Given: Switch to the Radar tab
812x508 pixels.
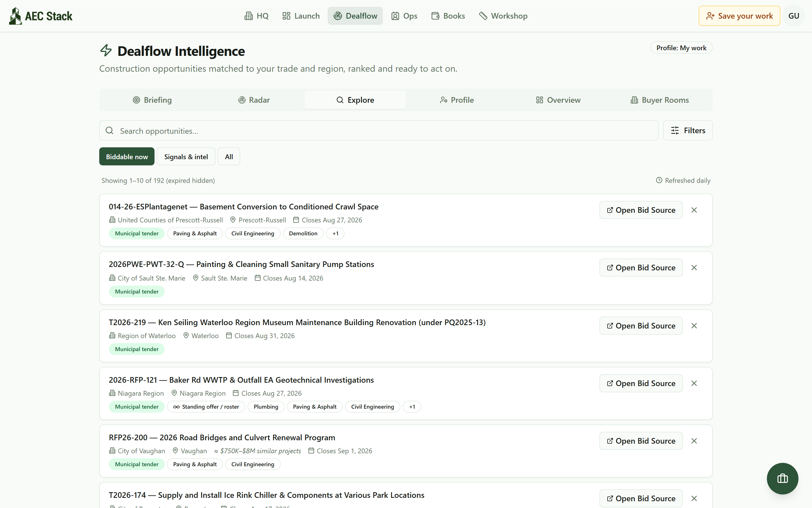Looking at the screenshot, I should coord(254,100).
